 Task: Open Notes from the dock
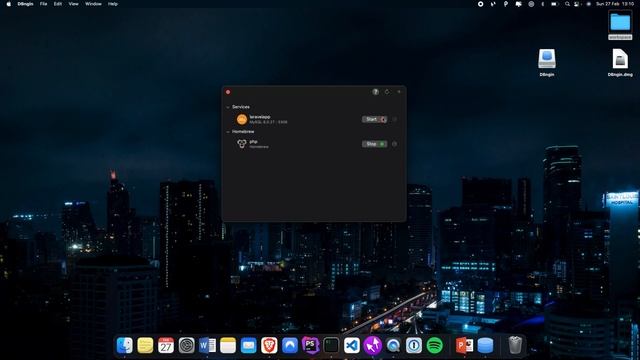coord(228,346)
